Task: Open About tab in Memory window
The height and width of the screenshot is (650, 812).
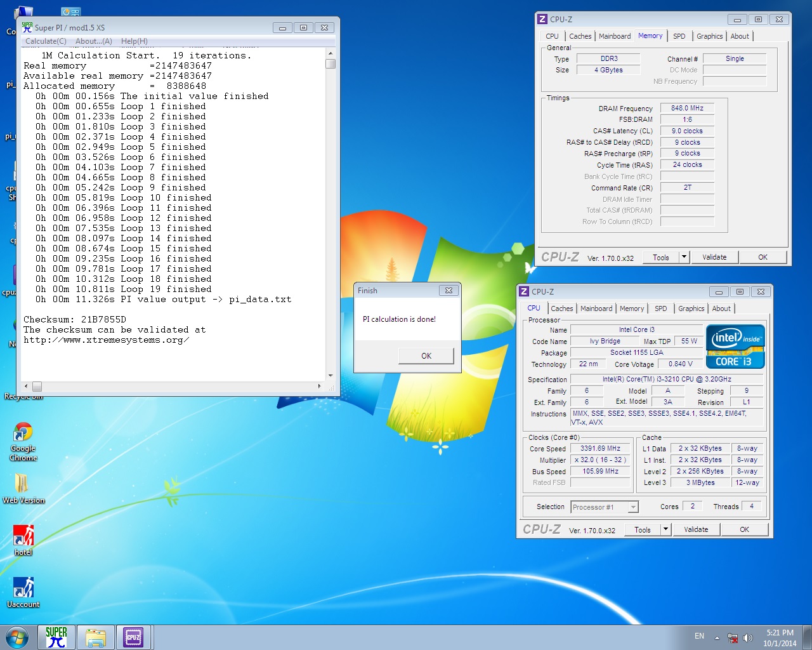Action: click(740, 36)
